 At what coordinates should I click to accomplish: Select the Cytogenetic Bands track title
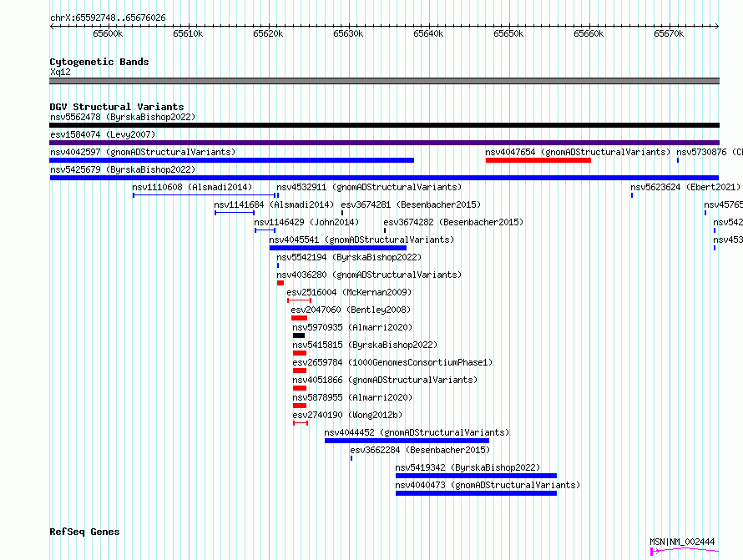coord(99,62)
